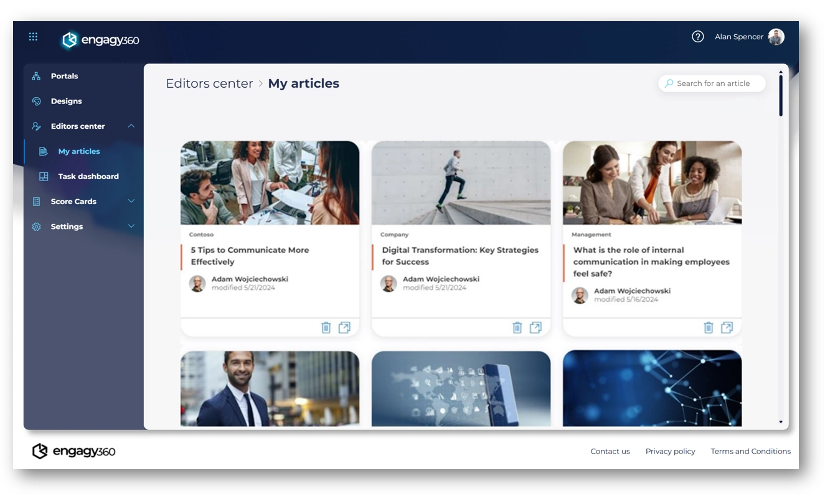The width and height of the screenshot is (825, 504).
Task: Click trash icon on Management article card
Action: pos(708,327)
